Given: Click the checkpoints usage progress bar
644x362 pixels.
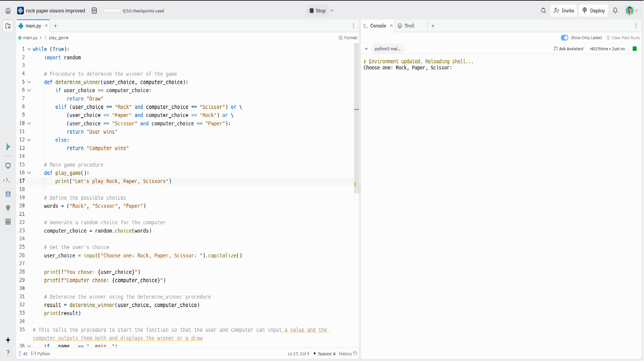Looking at the screenshot, I should [x=112, y=11].
